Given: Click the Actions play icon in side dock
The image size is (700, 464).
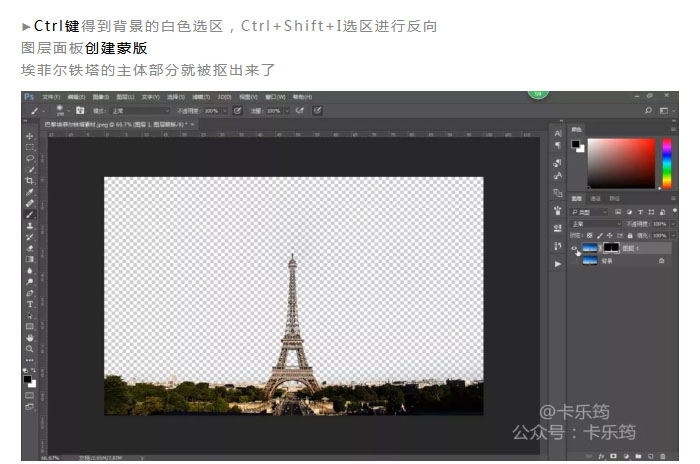Looking at the screenshot, I should point(557,263).
